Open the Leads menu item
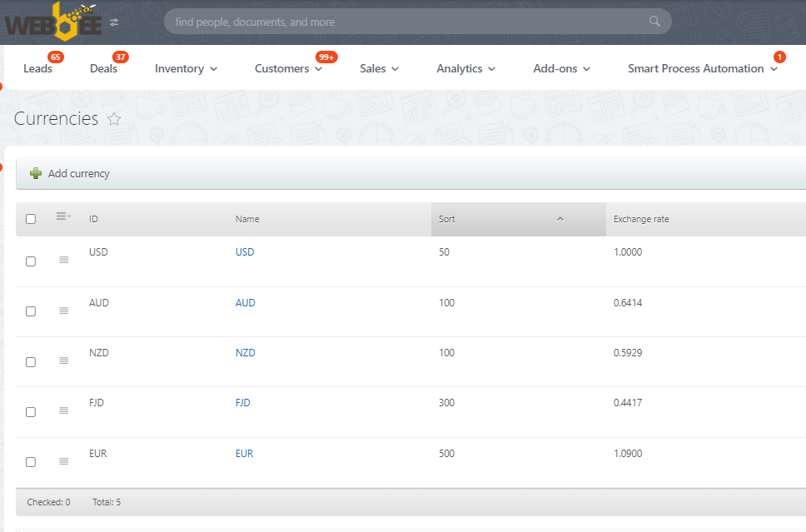This screenshot has height=532, width=806. [37, 69]
